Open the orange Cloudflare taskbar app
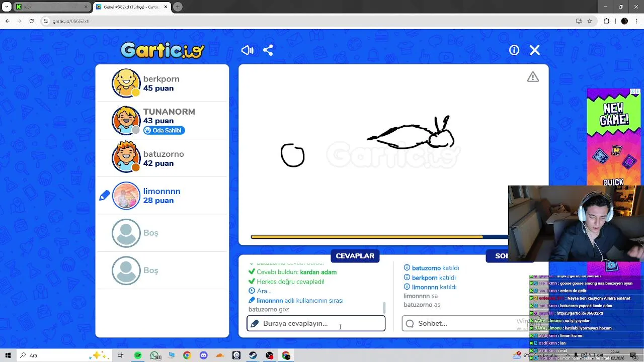 pyautogui.click(x=220, y=355)
